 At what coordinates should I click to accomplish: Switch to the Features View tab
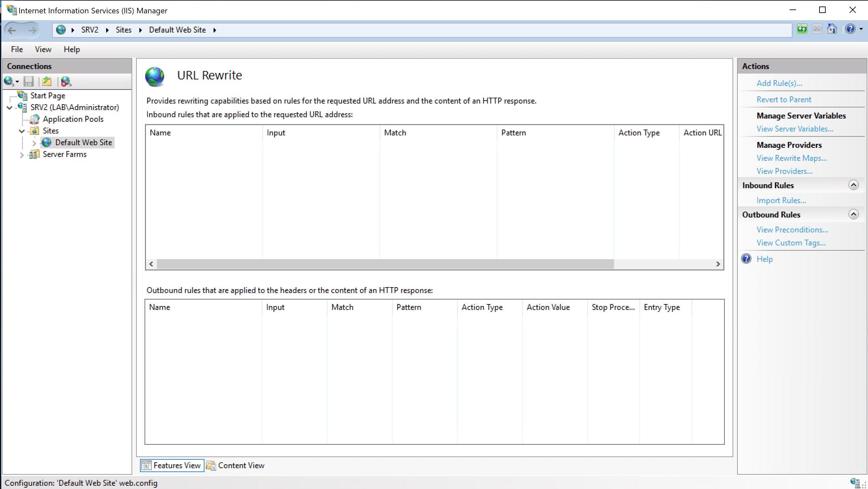click(x=172, y=466)
